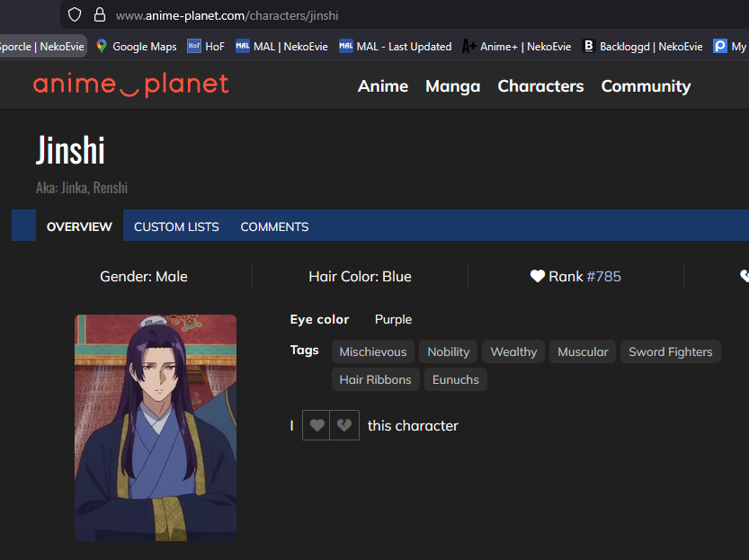
Task: Switch to the Custom Lists tab
Action: coord(176,227)
